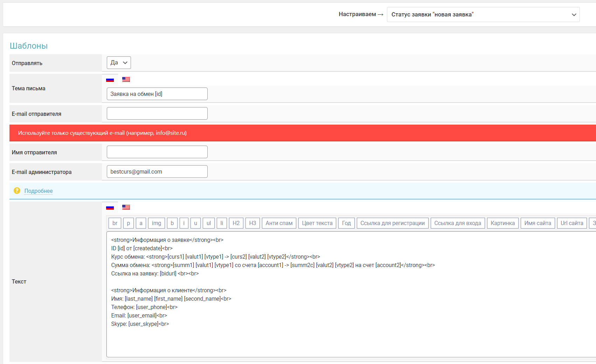Select Russian flag for email subject
Viewport: 596px width, 364px height.
pyautogui.click(x=110, y=79)
